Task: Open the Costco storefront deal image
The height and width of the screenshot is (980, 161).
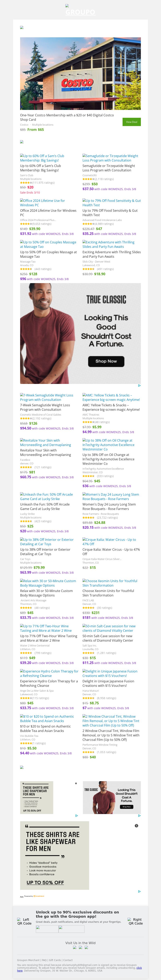Action: (80, 73)
